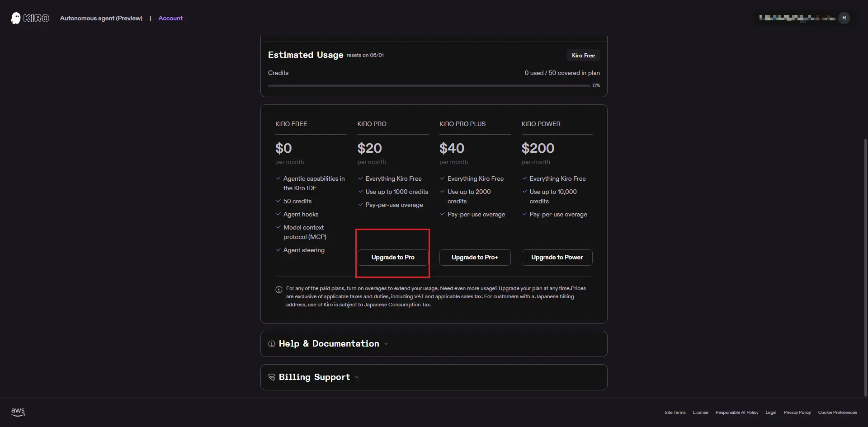Image resolution: width=868 pixels, height=427 pixels.
Task: Click the Help & Documentation heading
Action: pos(329,344)
